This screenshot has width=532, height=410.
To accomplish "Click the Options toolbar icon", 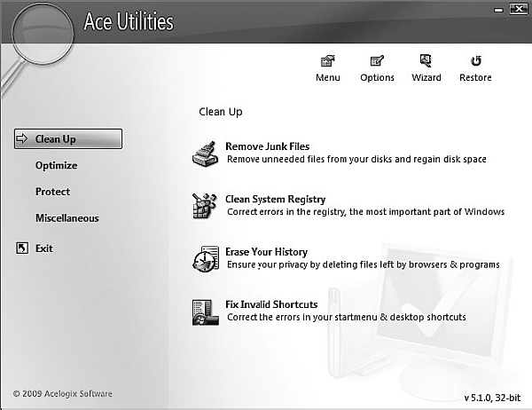I will [377, 62].
